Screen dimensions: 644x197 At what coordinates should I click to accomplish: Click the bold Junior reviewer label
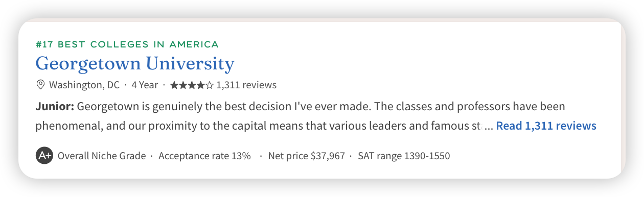pos(55,107)
